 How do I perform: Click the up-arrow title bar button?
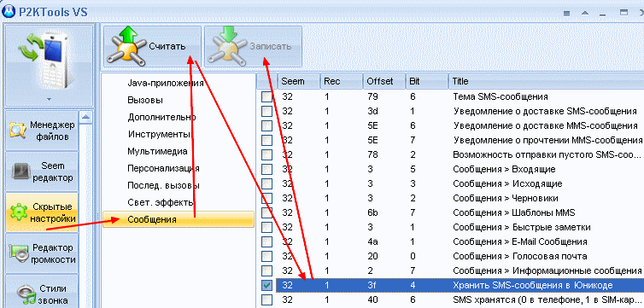coord(585,14)
